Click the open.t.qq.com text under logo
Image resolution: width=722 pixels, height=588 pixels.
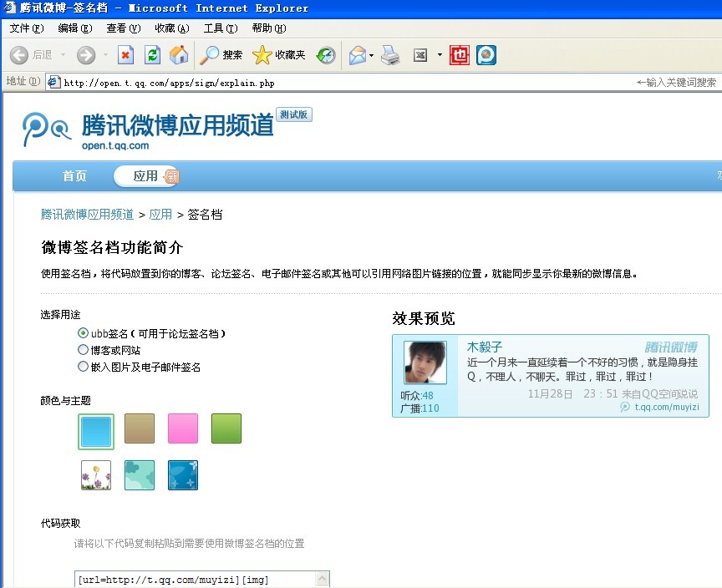pyautogui.click(x=115, y=146)
